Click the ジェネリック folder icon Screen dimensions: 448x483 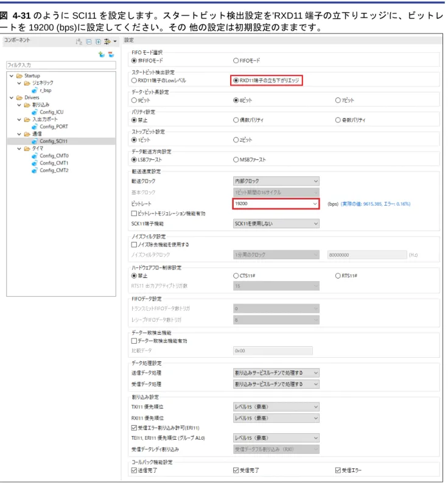pyautogui.click(x=27, y=83)
